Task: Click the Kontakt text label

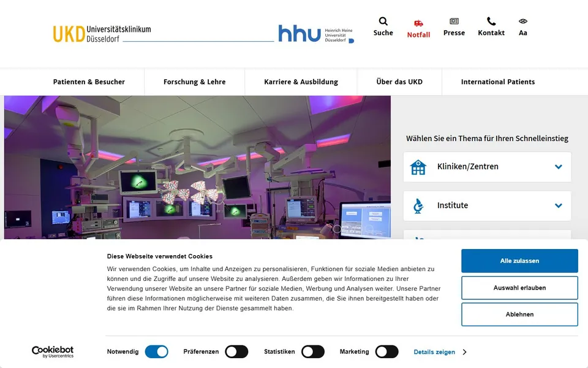Action: [491, 33]
